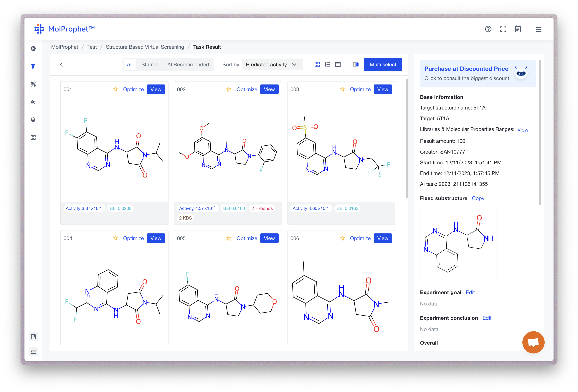This screenshot has width=578, height=392.
Task: Edit the Experiment goal
Action: coord(470,292)
